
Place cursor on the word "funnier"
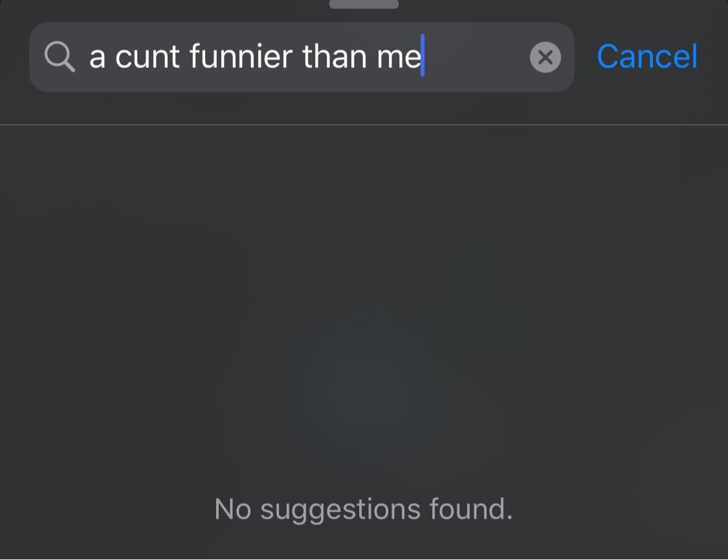click(x=241, y=57)
